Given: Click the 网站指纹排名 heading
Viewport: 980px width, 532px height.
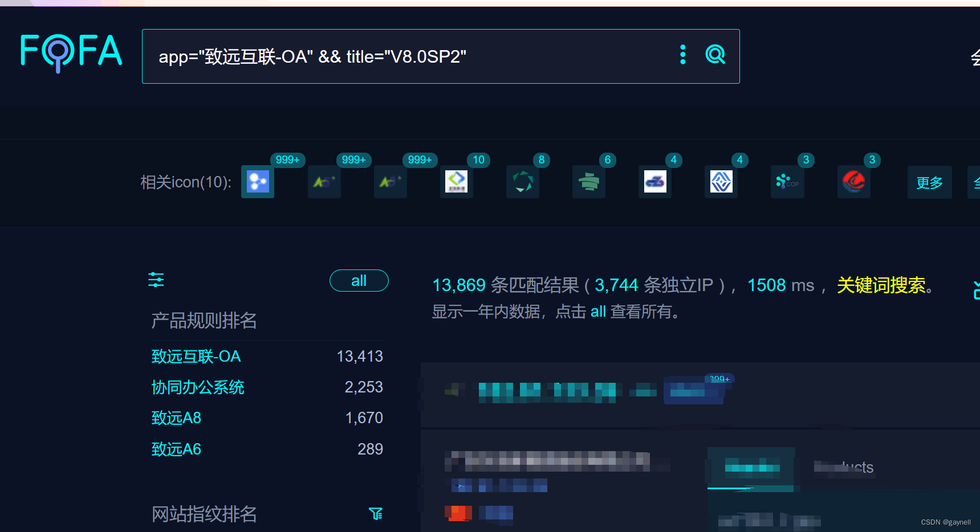Looking at the screenshot, I should pyautogui.click(x=204, y=514).
